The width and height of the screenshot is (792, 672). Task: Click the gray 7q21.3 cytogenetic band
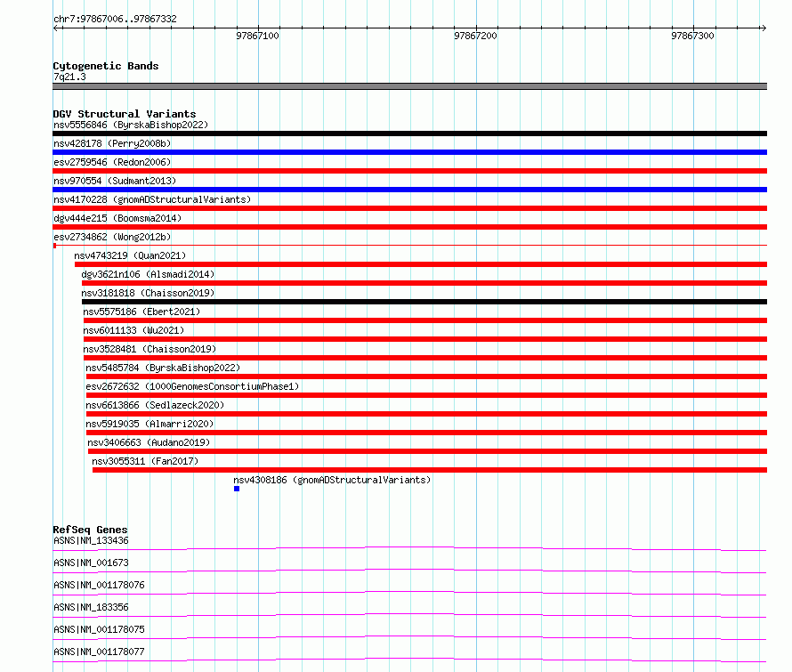click(409, 86)
